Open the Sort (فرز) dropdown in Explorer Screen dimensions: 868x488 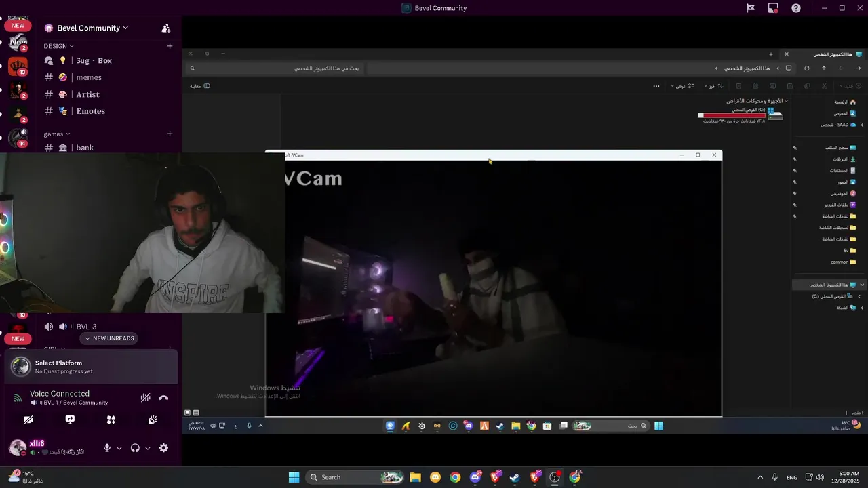pos(713,86)
